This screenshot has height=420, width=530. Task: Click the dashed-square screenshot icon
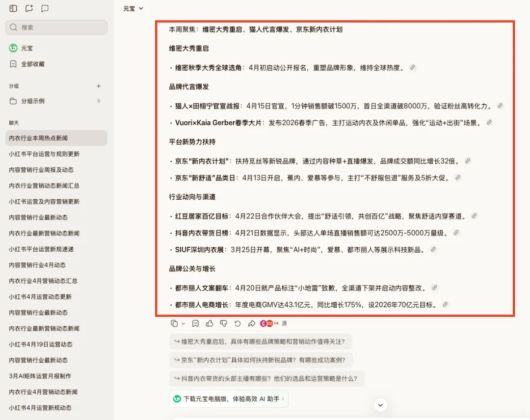tap(45, 8)
